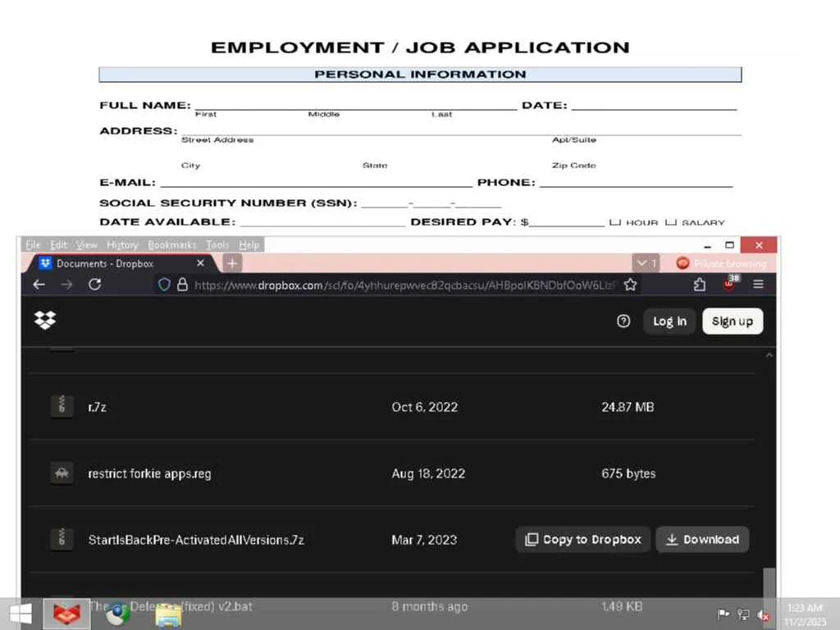Click the dropbox.com URL address bar
840x630 pixels.
[404, 285]
